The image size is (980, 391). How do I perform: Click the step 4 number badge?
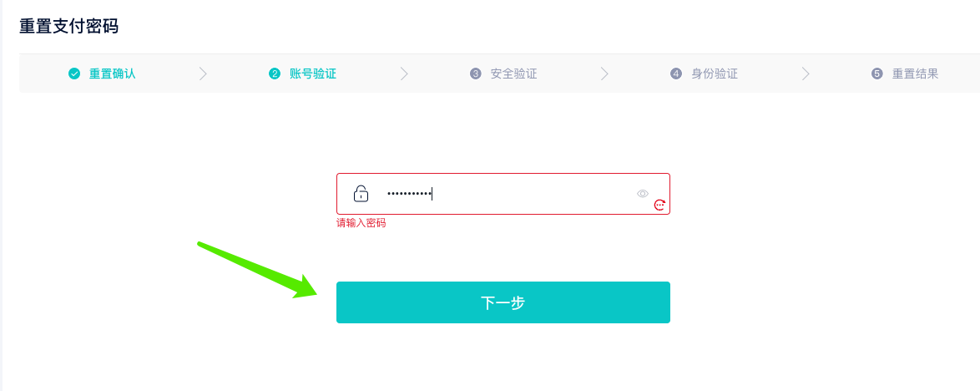pyautogui.click(x=676, y=74)
